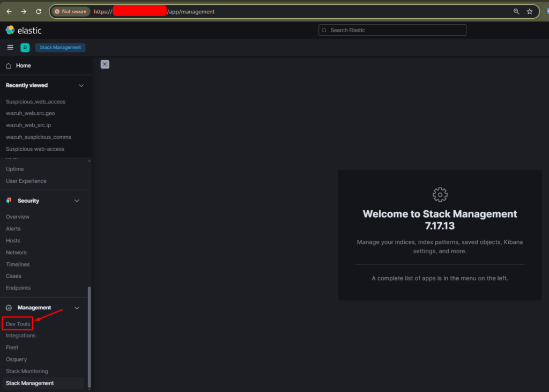The image size is (549, 392).
Task: Close the side navigation with X button
Action: pyautogui.click(x=105, y=64)
